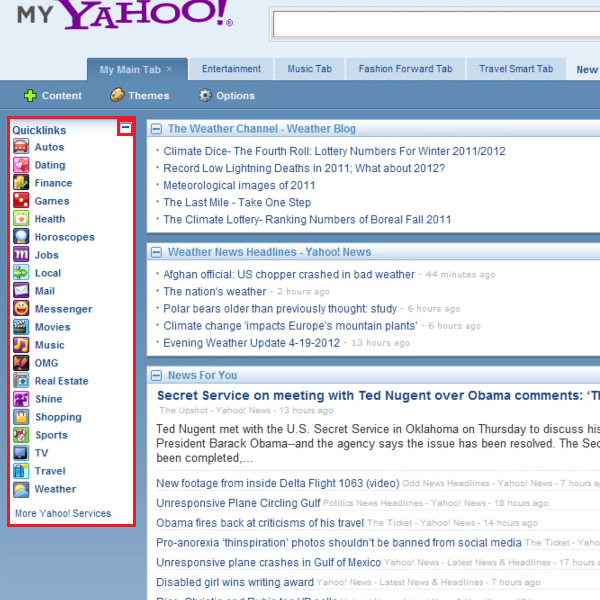The width and height of the screenshot is (600, 600).
Task: Open Obama fires back at criticisms link
Action: click(x=260, y=523)
